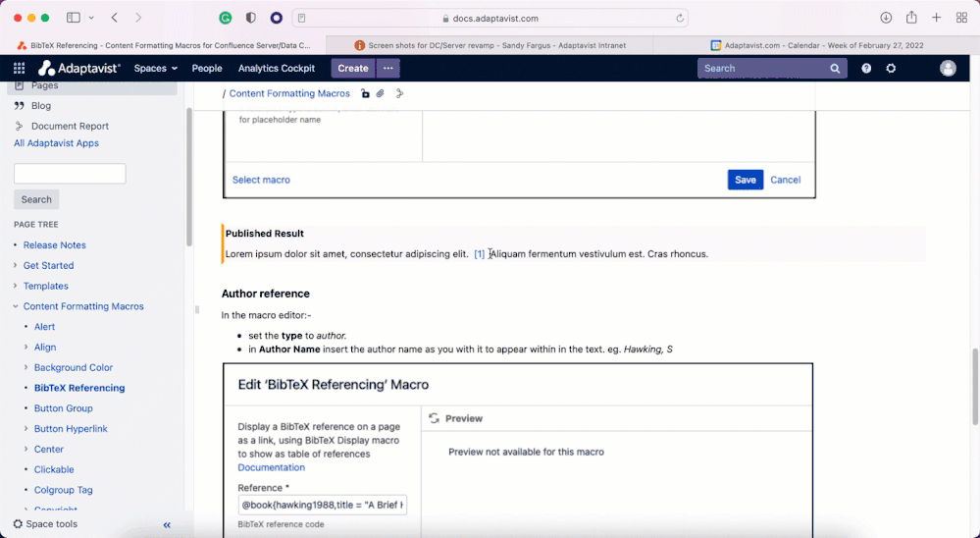Click the sidebar search text field

coord(70,174)
